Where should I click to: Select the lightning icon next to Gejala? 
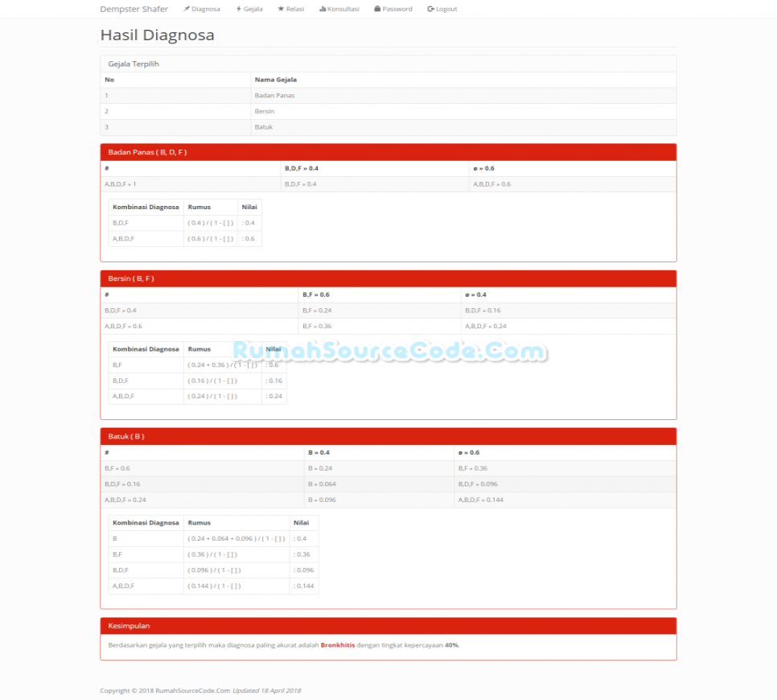(x=238, y=9)
